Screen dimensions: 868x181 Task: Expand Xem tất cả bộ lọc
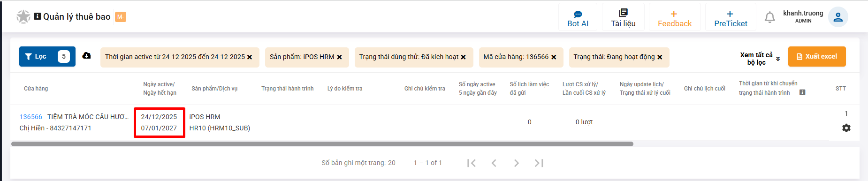(x=760, y=59)
